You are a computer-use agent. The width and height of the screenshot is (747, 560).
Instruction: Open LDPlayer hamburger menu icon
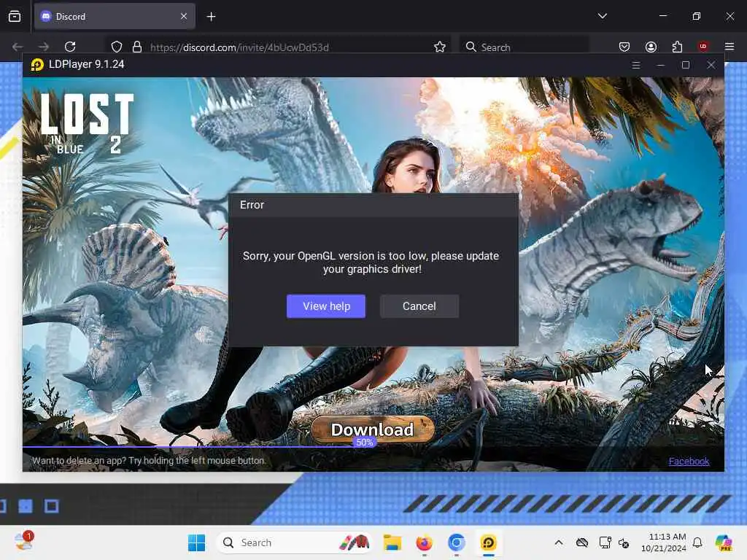pyautogui.click(x=635, y=65)
